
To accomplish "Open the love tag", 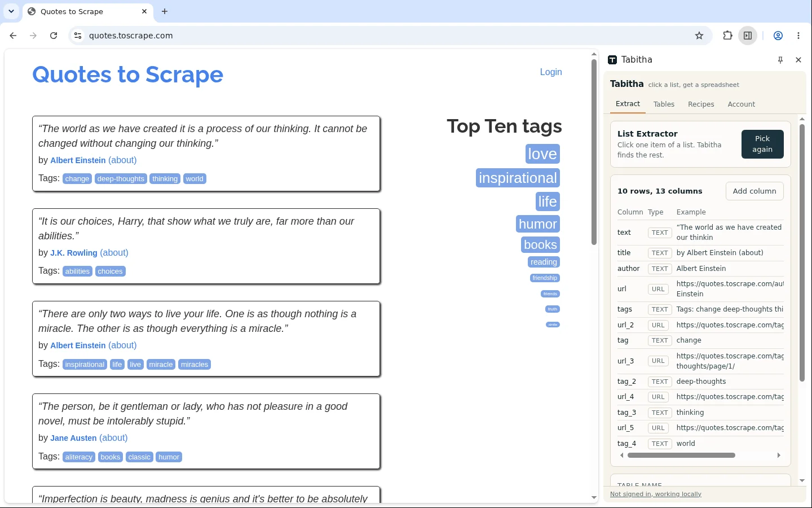I will 542,154.
